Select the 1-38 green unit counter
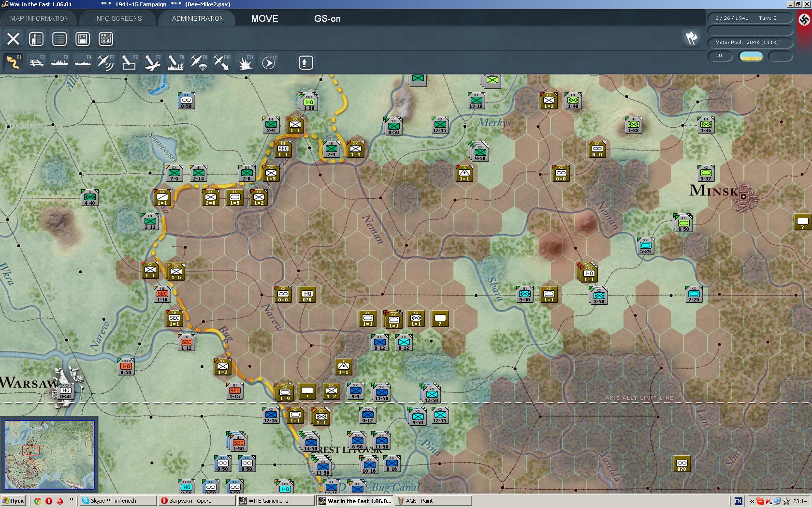Screen dimensions: 812x508 click(x=633, y=125)
